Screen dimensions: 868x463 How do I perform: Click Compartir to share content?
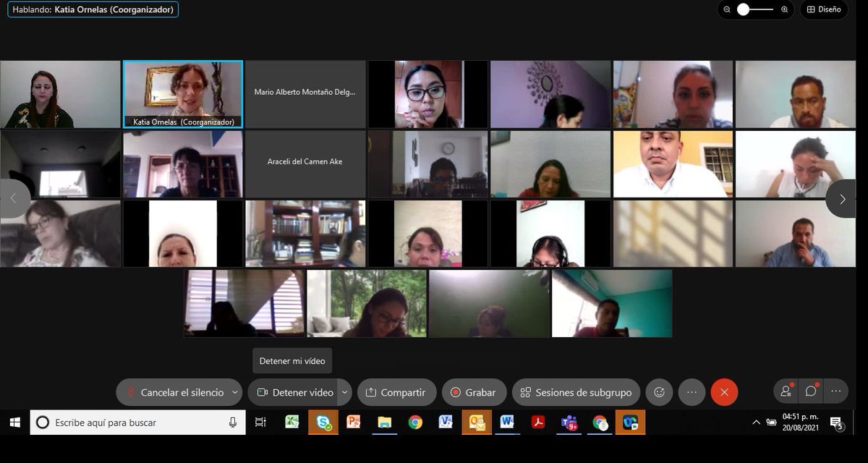pos(396,392)
